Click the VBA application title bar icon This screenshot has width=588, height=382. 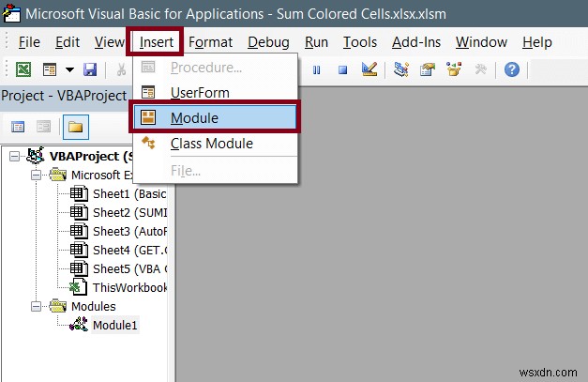pos(11,14)
